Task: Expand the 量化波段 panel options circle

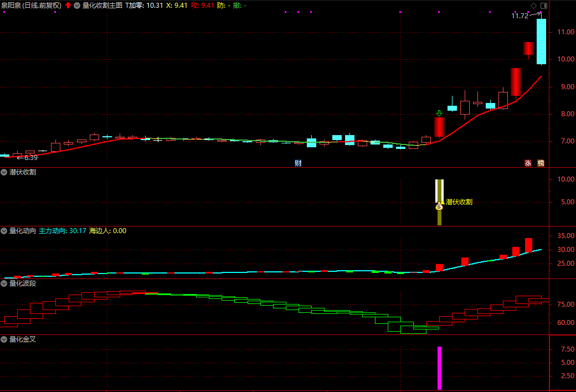Action: point(4,283)
